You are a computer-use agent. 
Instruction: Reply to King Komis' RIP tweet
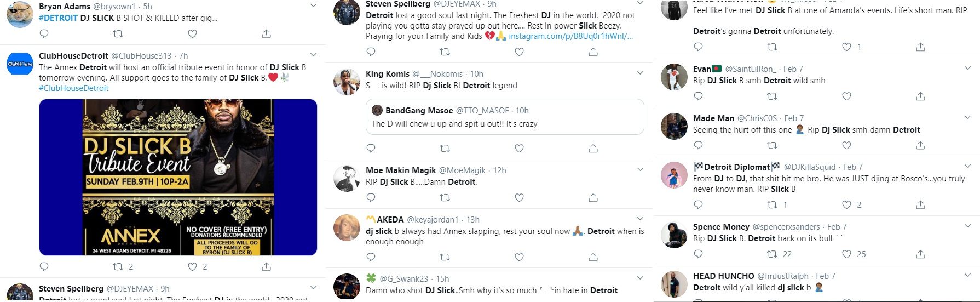pyautogui.click(x=371, y=149)
